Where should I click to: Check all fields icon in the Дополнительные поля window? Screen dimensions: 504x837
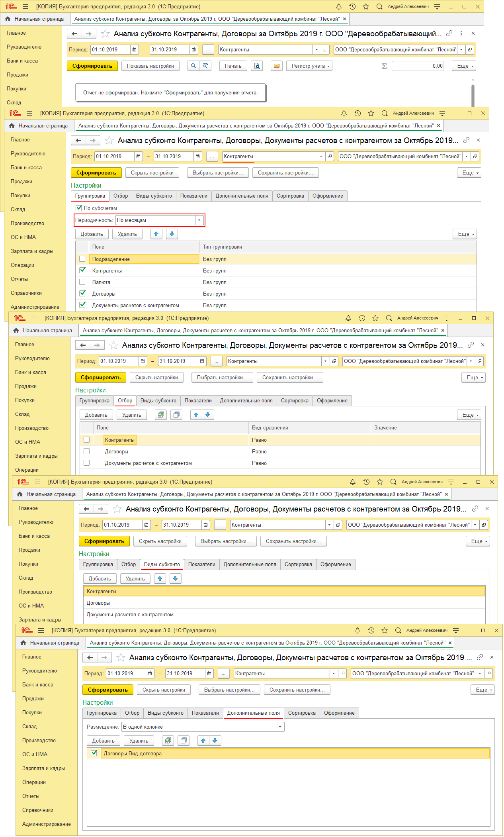[168, 741]
